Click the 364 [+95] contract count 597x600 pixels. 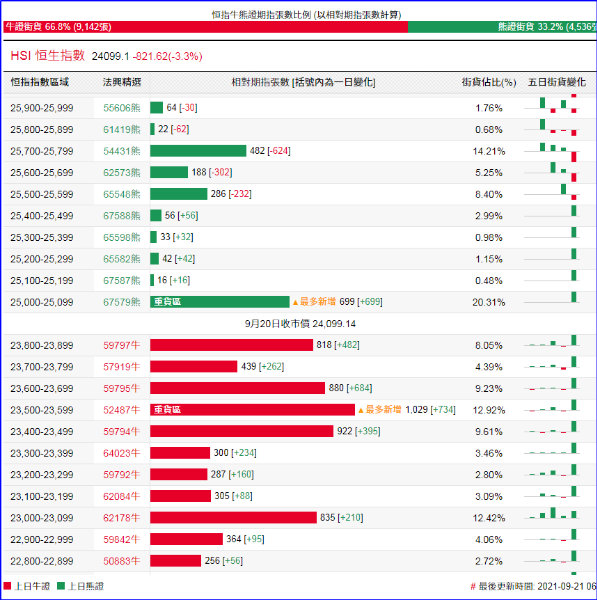(245, 539)
